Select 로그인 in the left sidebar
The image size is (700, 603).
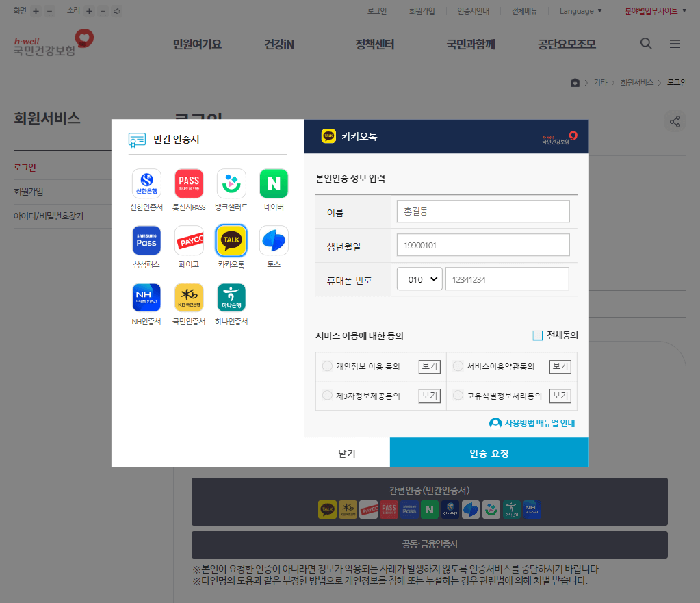coord(25,168)
